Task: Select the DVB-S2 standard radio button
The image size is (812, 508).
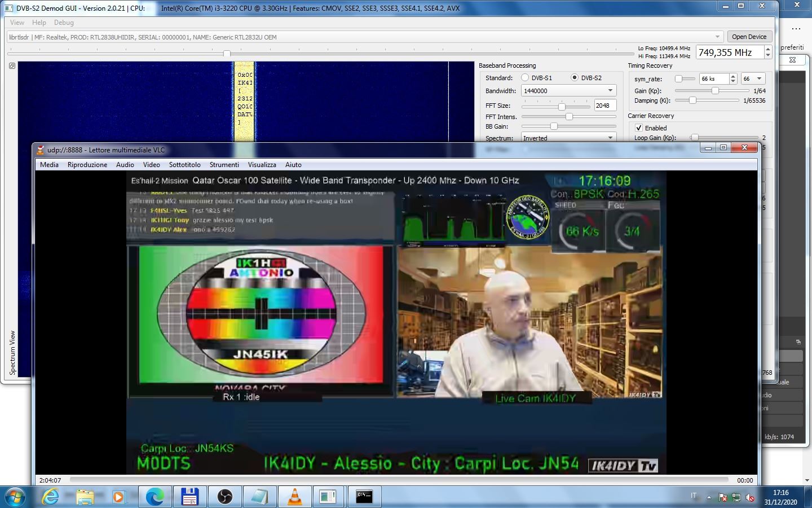Action: [x=575, y=78]
